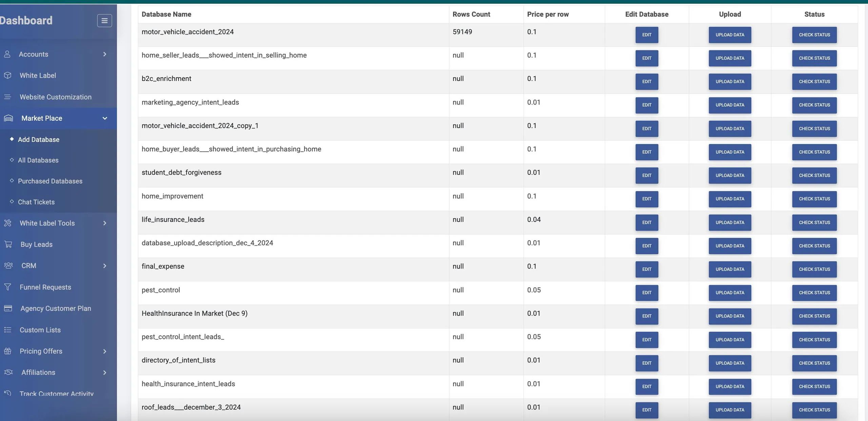Click the Market Place storefront icon
Viewport: 868px width, 421px height.
[x=8, y=118]
